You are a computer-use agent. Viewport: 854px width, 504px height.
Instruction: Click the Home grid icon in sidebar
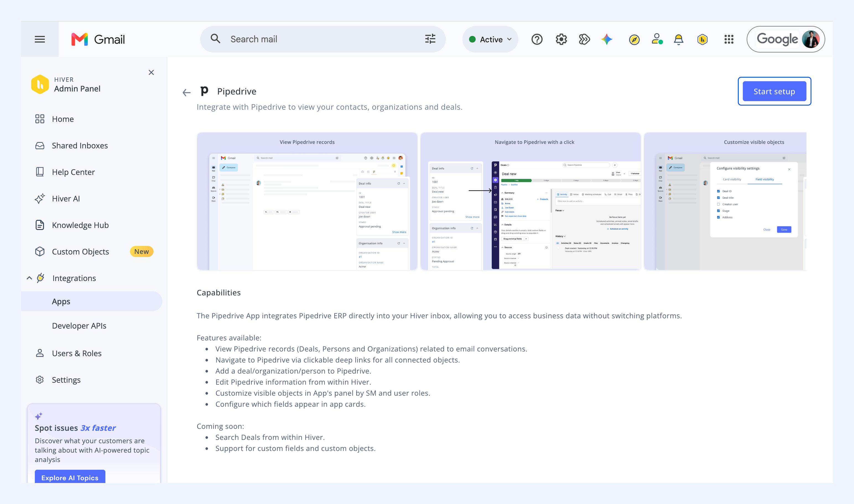click(x=40, y=119)
